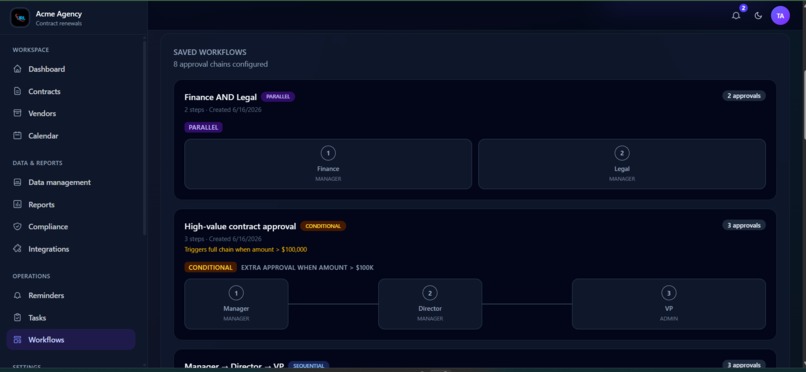This screenshot has height=372, width=806.
Task: Select the Finance step 1 card
Action: (x=328, y=164)
